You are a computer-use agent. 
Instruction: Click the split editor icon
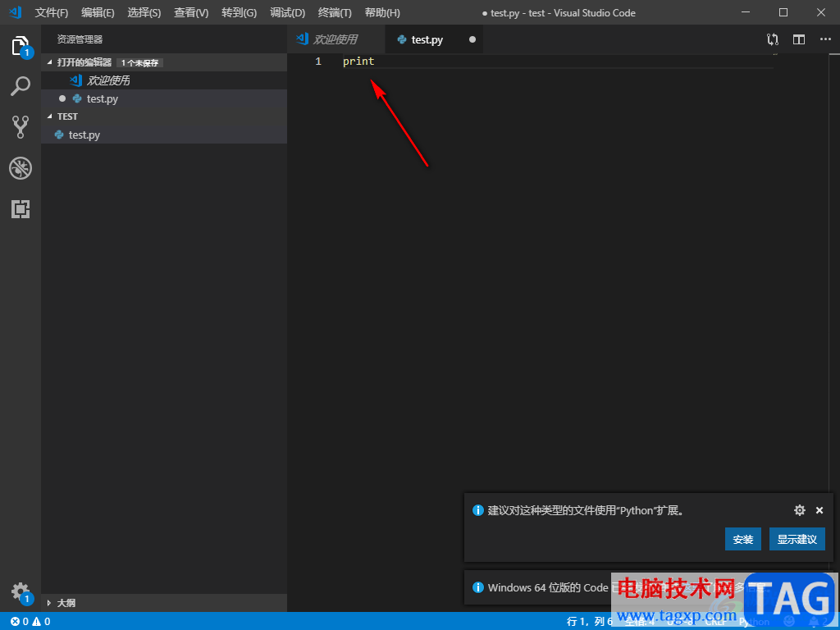pyautogui.click(x=799, y=39)
